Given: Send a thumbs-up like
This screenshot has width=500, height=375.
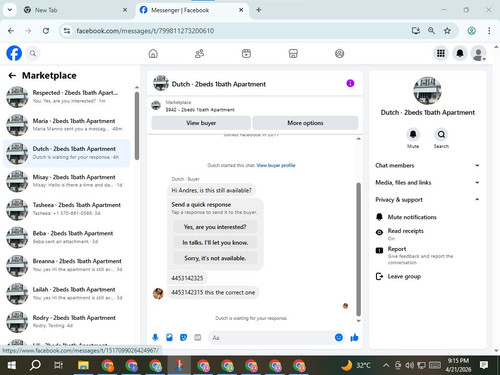Looking at the screenshot, I should [x=354, y=338].
